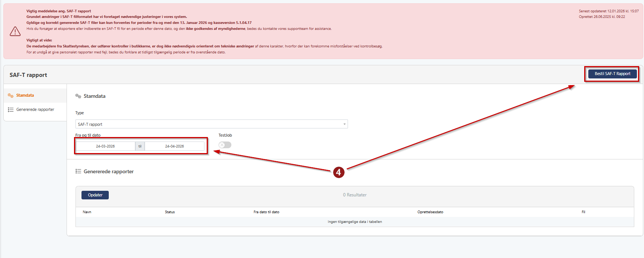Click the warning triangle icon in the alert

point(15,31)
